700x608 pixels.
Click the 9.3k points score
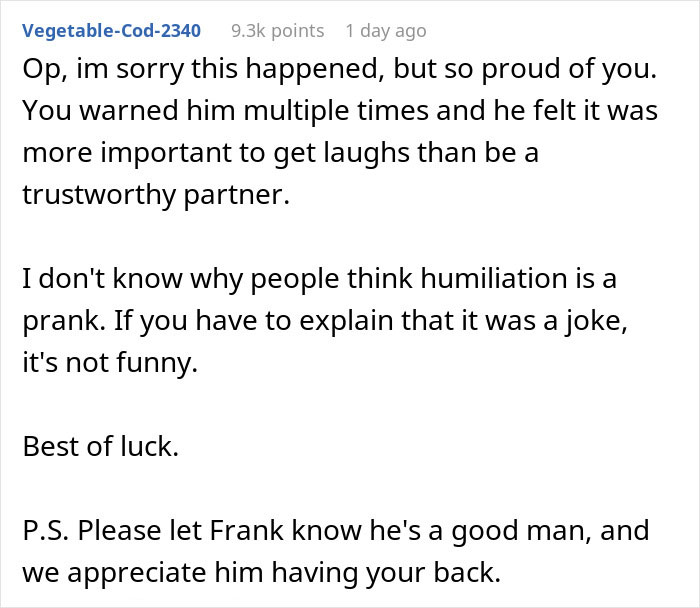[x=277, y=31]
